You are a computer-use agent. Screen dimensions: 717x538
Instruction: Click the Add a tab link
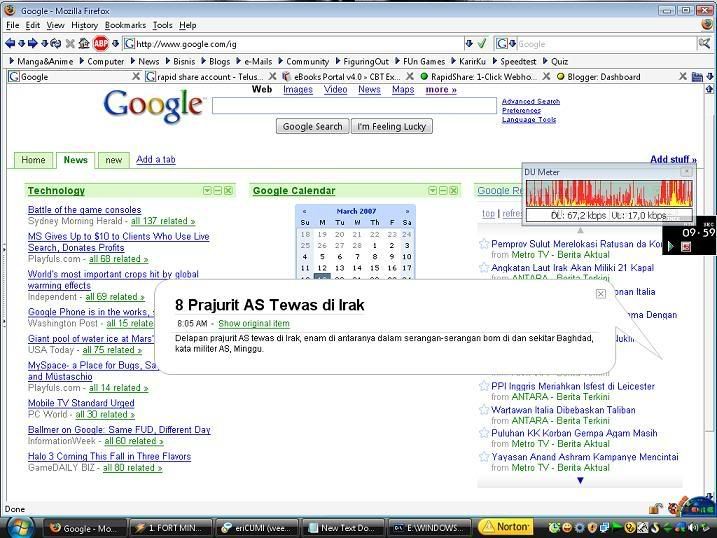point(155,160)
